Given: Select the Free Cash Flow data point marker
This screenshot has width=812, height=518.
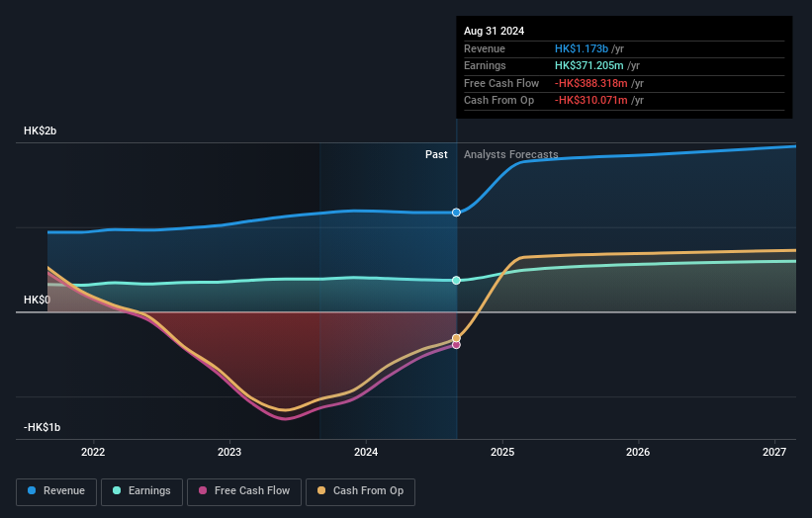Looking at the screenshot, I should pos(456,345).
